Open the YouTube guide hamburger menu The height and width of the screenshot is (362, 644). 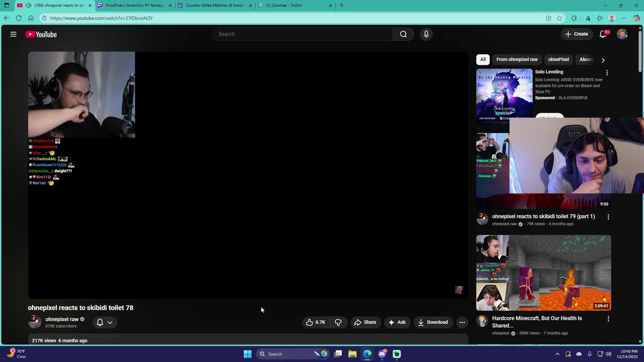pos(14,34)
